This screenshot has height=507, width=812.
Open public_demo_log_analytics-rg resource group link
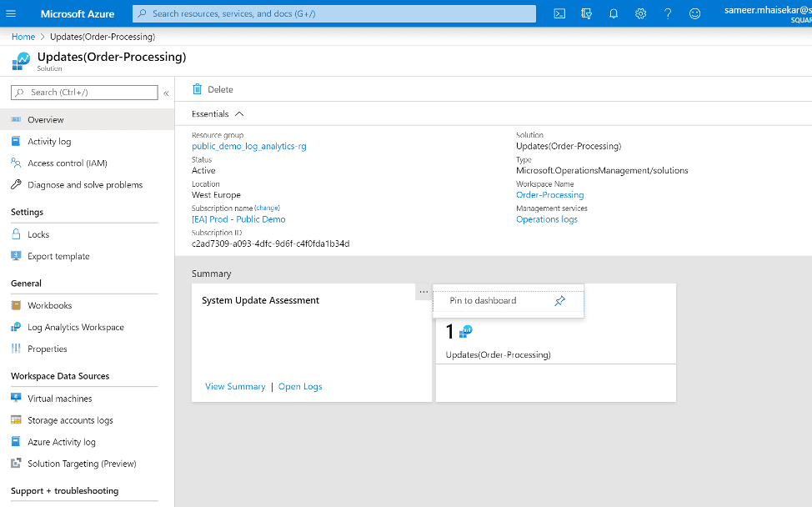pyautogui.click(x=249, y=146)
